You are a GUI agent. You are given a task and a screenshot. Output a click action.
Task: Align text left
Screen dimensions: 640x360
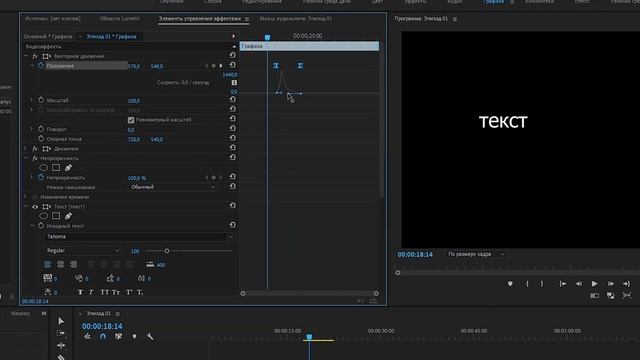click(x=48, y=264)
